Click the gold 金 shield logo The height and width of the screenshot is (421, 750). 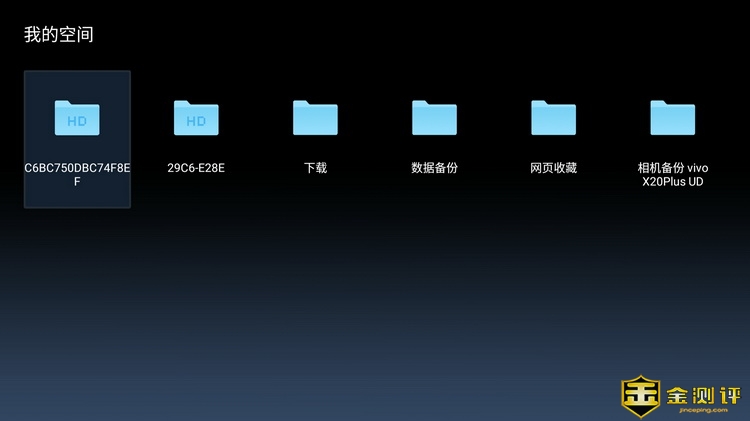click(x=639, y=396)
